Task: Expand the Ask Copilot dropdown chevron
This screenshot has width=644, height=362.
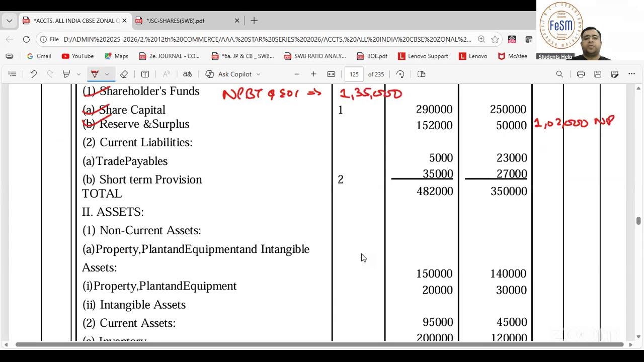Action: point(259,74)
